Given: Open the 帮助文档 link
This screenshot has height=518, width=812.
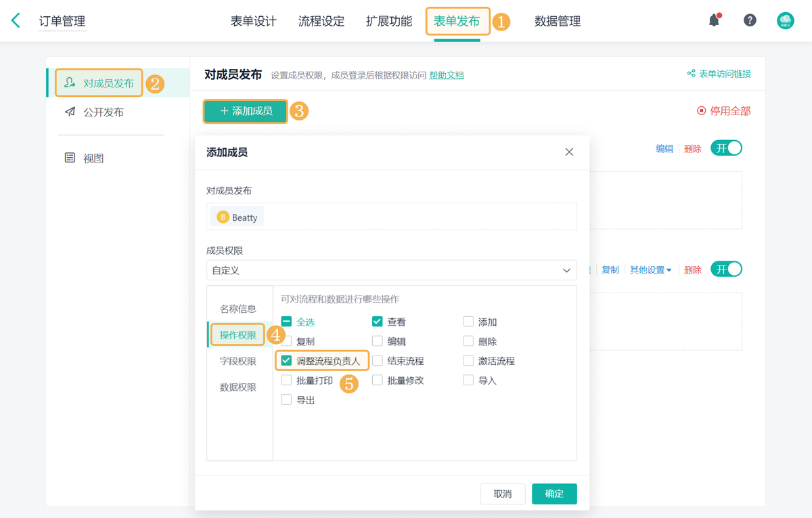Looking at the screenshot, I should 446,75.
